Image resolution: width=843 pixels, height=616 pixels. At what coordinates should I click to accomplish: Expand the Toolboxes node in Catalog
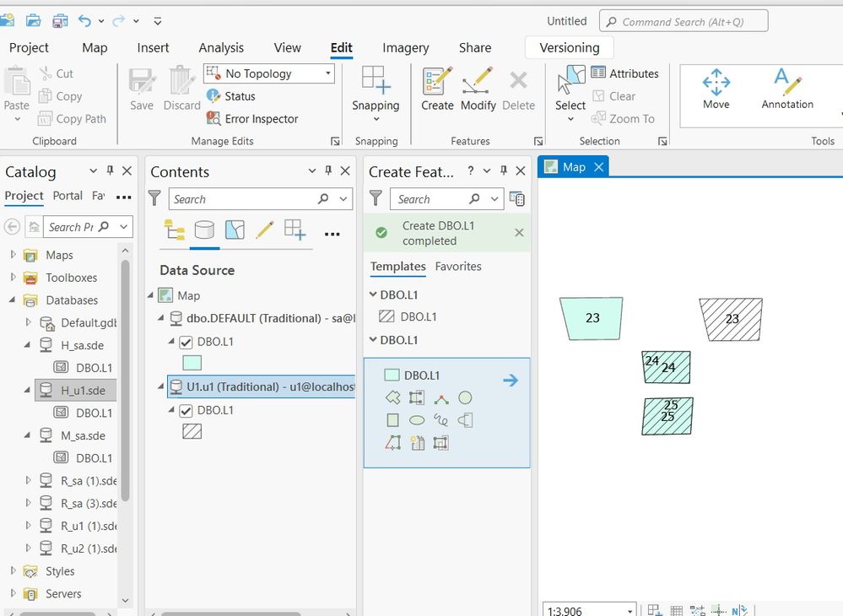(14, 278)
